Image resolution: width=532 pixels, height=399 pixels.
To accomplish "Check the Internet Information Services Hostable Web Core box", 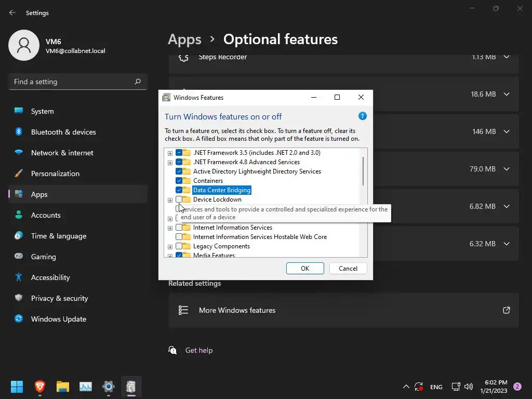I will [x=179, y=236].
